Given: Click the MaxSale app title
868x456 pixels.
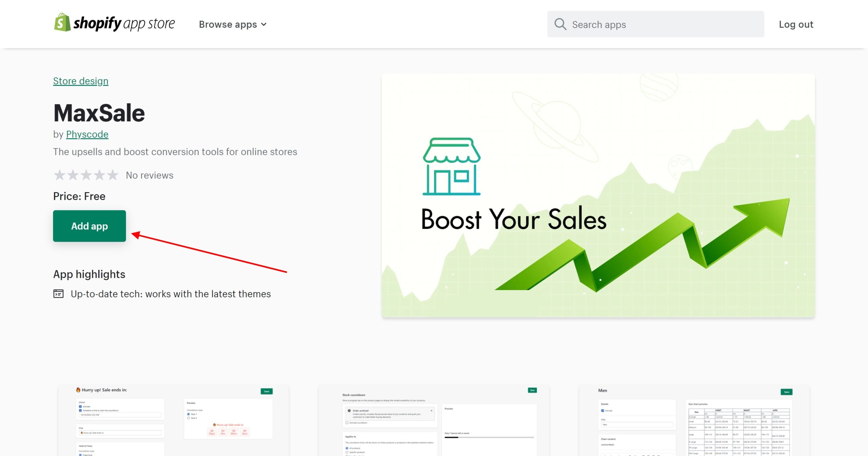Looking at the screenshot, I should [99, 113].
